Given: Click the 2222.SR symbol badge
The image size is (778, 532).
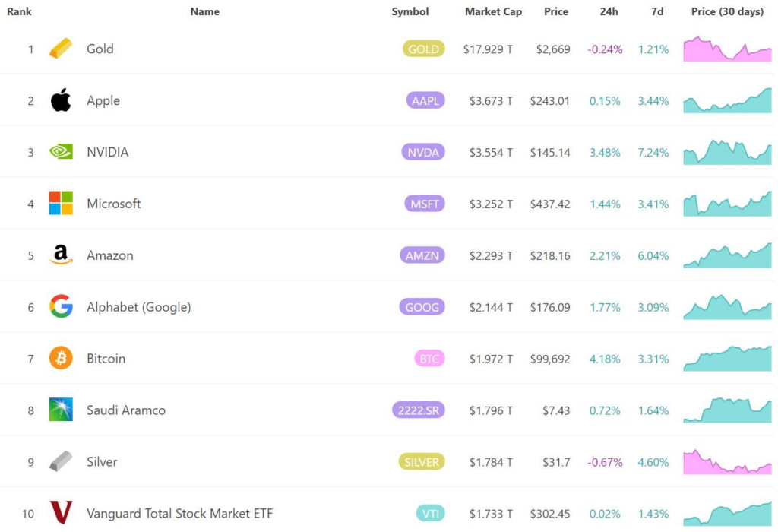Looking at the screenshot, I should coord(419,410).
